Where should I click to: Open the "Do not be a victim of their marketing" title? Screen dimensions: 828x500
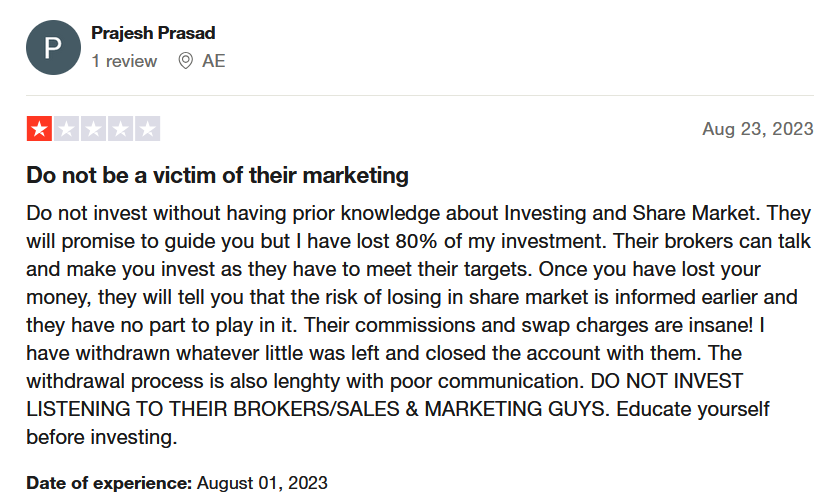coord(218,175)
